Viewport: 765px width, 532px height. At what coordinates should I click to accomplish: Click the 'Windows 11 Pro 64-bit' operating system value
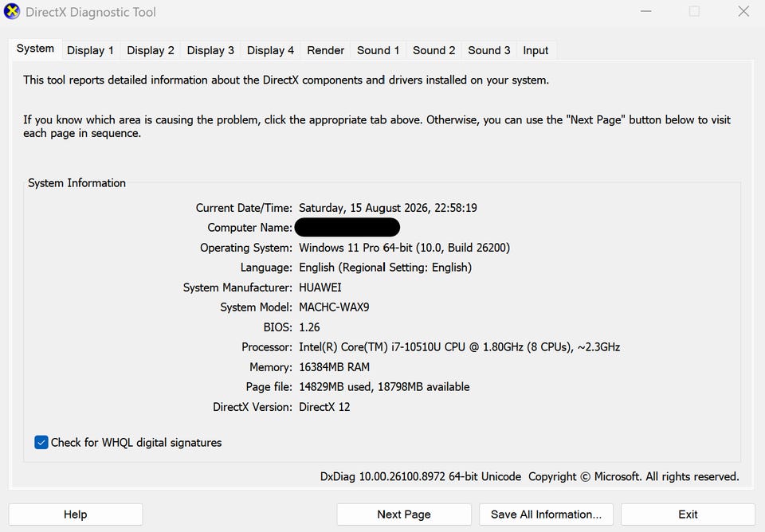pos(355,248)
